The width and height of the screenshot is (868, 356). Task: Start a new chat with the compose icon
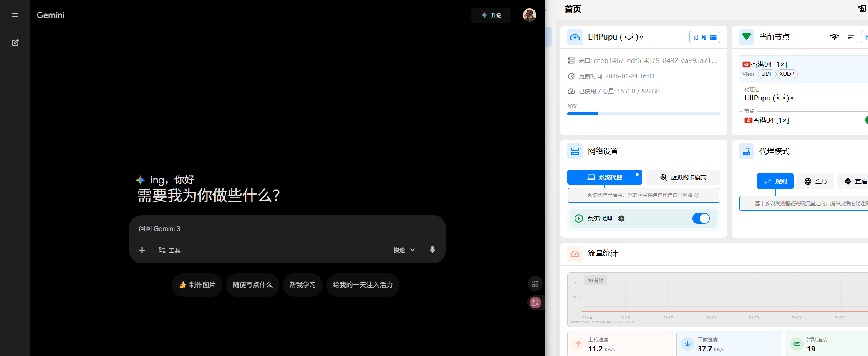pyautogui.click(x=15, y=43)
